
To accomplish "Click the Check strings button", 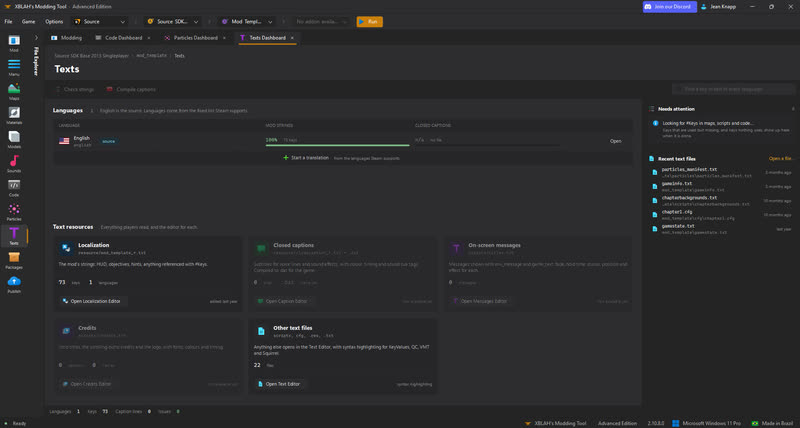I will coord(74,89).
